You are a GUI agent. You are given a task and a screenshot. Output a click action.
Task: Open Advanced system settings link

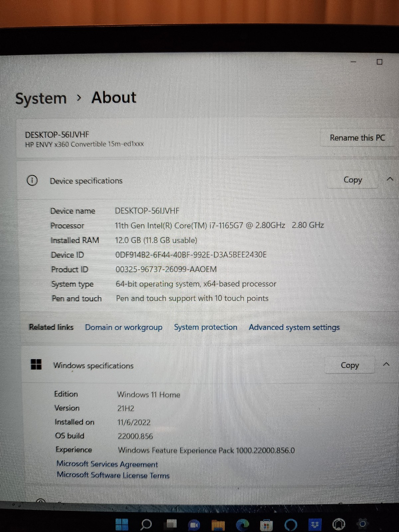[294, 328]
